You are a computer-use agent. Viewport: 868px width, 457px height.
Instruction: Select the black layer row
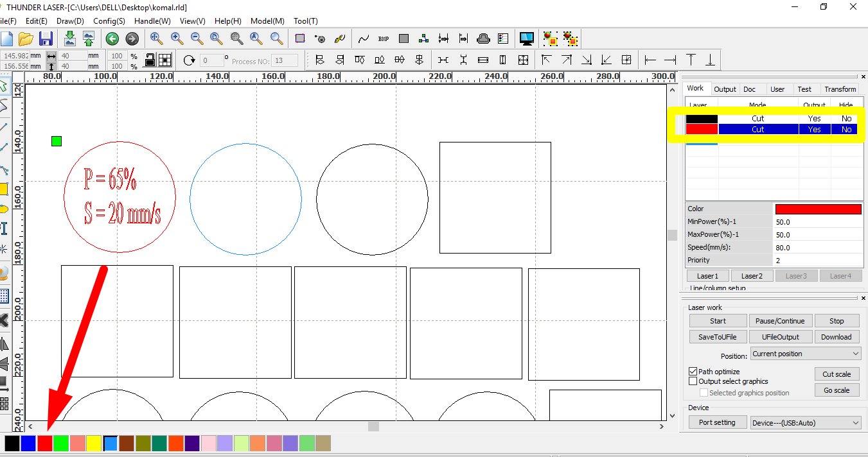tap(771, 119)
